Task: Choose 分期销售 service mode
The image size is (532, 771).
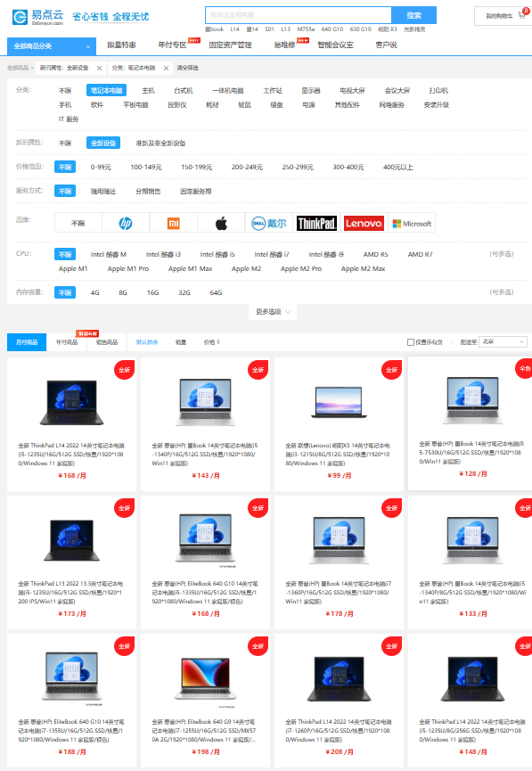Action: click(148, 192)
